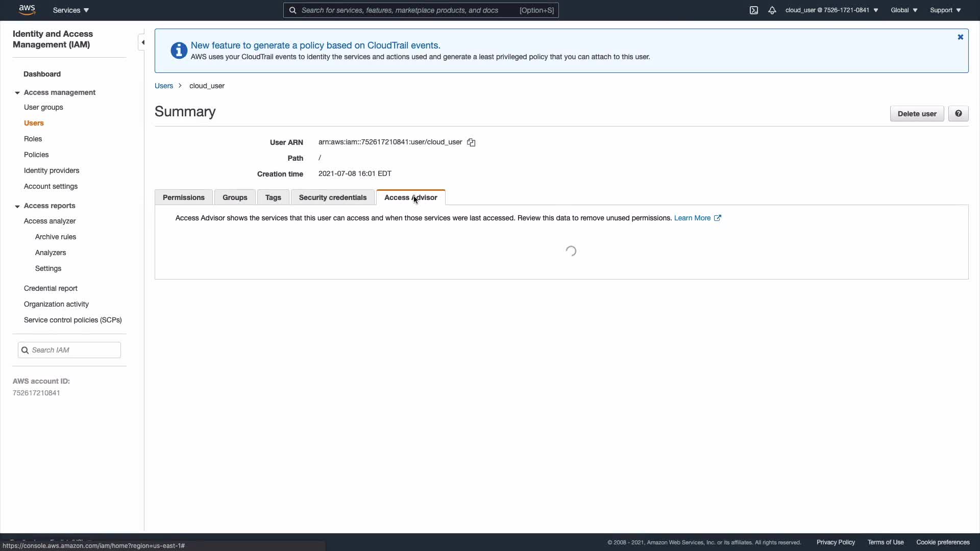Switch to the Permissions tab
Viewport: 980px width, 551px height.
(x=183, y=197)
